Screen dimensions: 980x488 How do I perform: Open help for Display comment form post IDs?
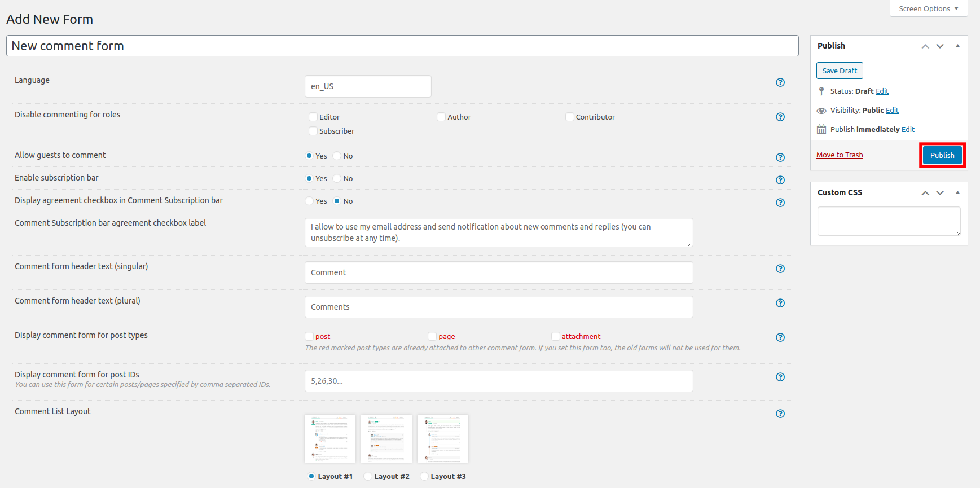(780, 377)
